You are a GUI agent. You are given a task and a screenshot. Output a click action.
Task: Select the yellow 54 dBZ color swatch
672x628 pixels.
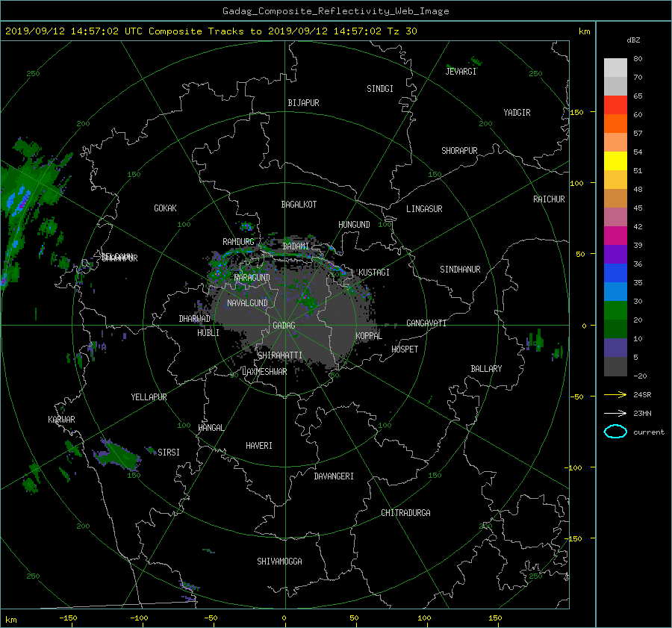pyautogui.click(x=615, y=161)
